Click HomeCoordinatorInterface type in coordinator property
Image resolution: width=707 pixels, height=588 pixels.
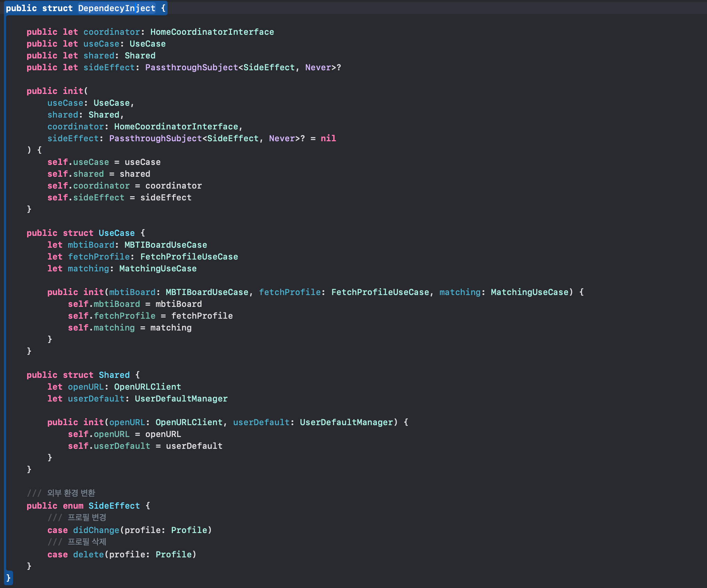click(212, 32)
